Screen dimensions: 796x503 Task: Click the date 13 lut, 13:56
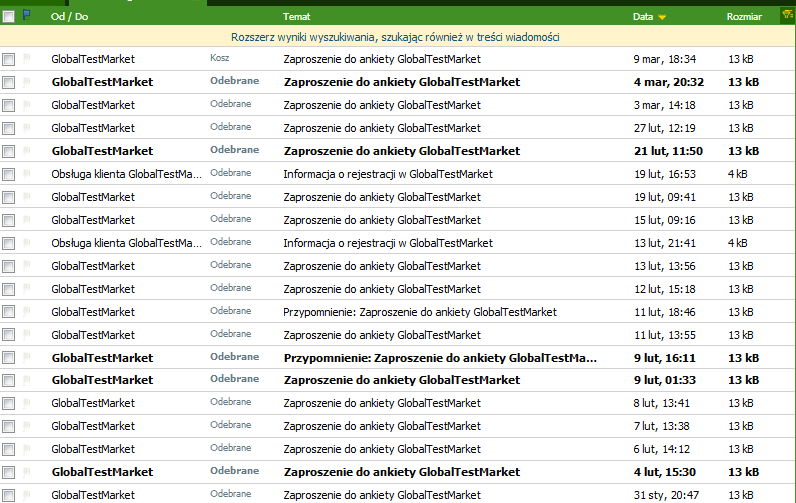(x=665, y=266)
